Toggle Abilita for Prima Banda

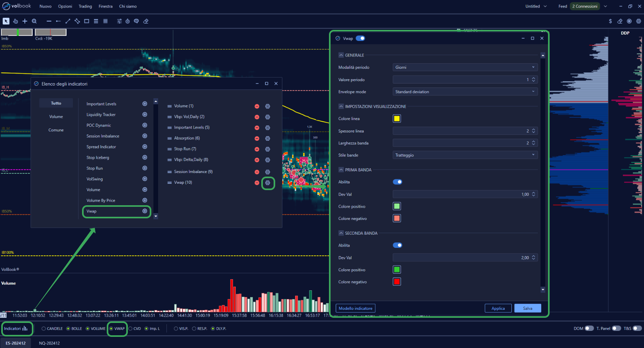(x=397, y=182)
